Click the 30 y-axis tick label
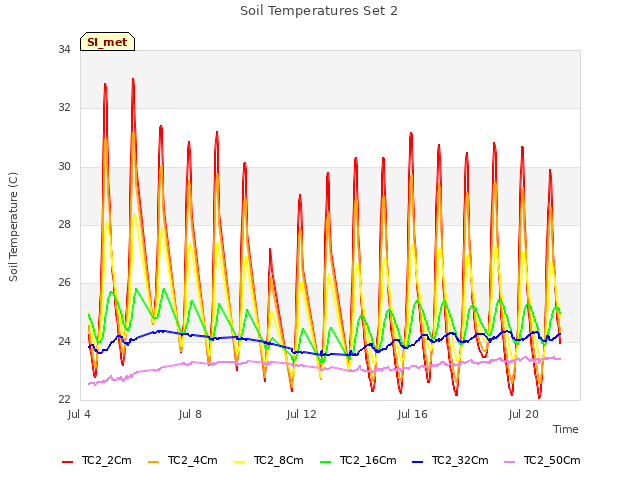This screenshot has height=480, width=640. 64,166
